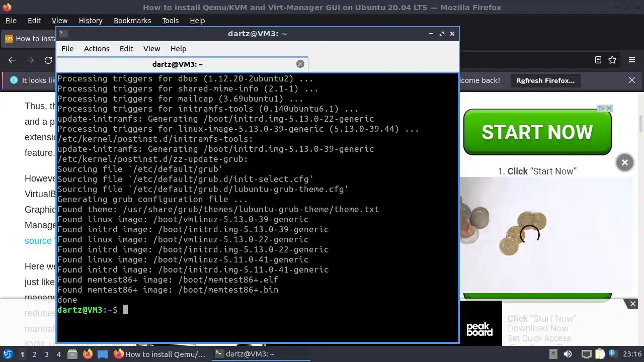Screen dimensions: 644x362
Task: Open the terminal View menu
Action: click(x=151, y=49)
